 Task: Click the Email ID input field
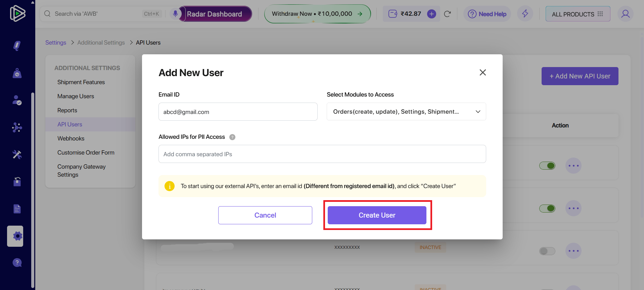(x=238, y=112)
